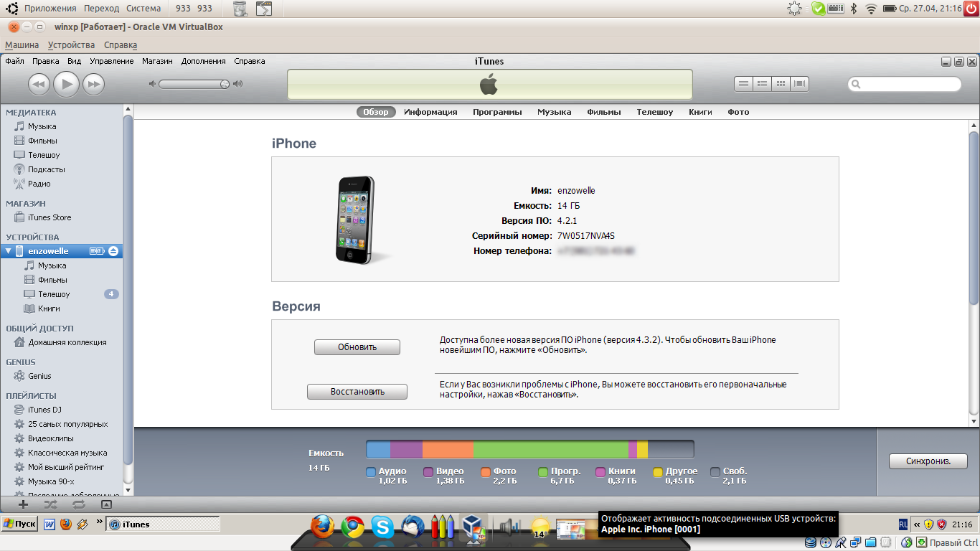This screenshot has height=551, width=980.
Task: Switch to list view in iTunes
Action: coord(743,84)
